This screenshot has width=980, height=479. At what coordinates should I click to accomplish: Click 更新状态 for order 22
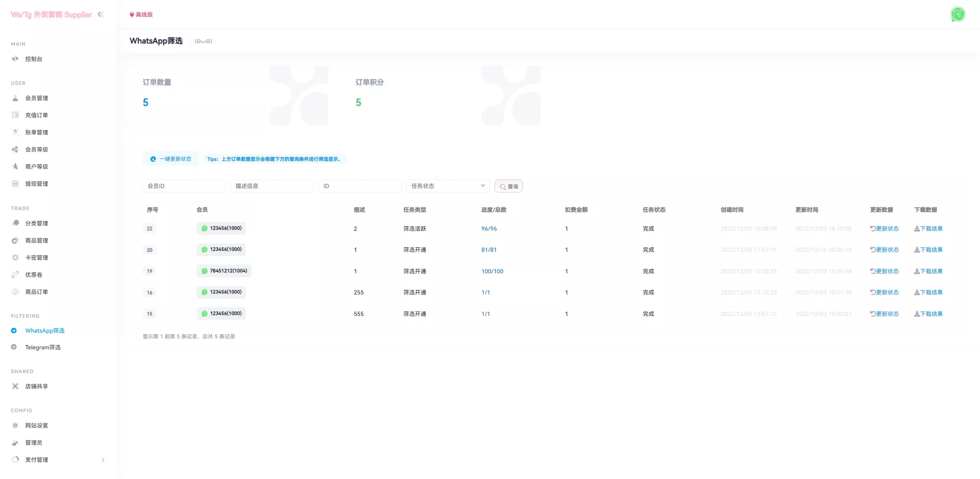[x=885, y=229]
